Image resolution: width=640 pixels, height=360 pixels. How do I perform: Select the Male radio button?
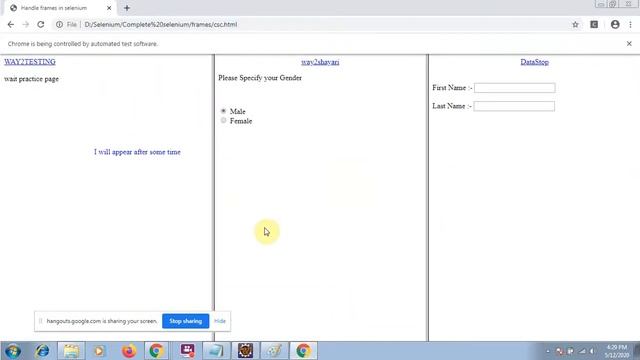point(223,111)
